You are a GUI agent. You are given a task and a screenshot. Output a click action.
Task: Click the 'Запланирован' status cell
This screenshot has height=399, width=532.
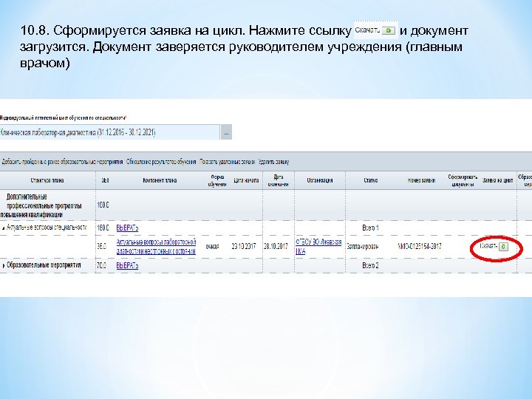pos(362,247)
